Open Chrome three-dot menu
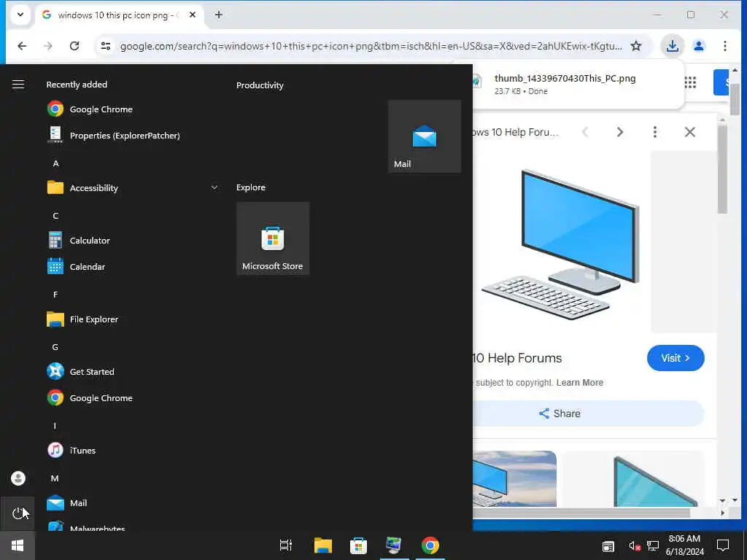Image resolution: width=747 pixels, height=560 pixels. point(724,46)
